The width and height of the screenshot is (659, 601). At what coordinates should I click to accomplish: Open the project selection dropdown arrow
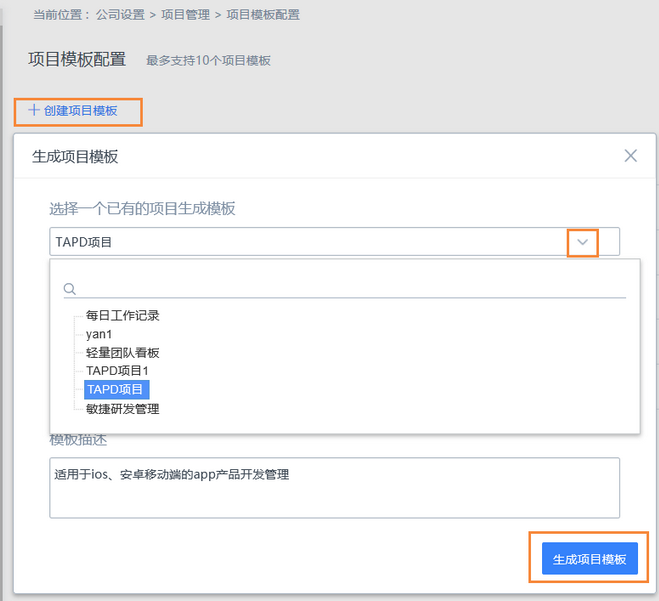[583, 242]
